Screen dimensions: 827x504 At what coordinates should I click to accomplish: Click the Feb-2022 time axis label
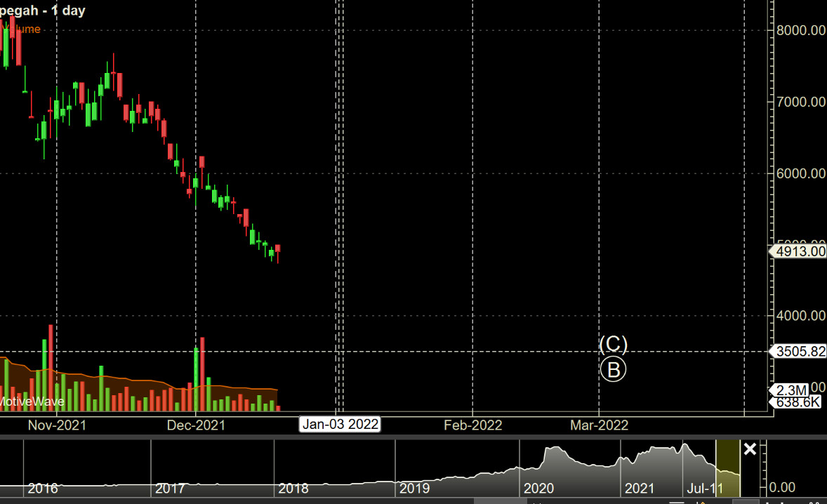(x=473, y=425)
